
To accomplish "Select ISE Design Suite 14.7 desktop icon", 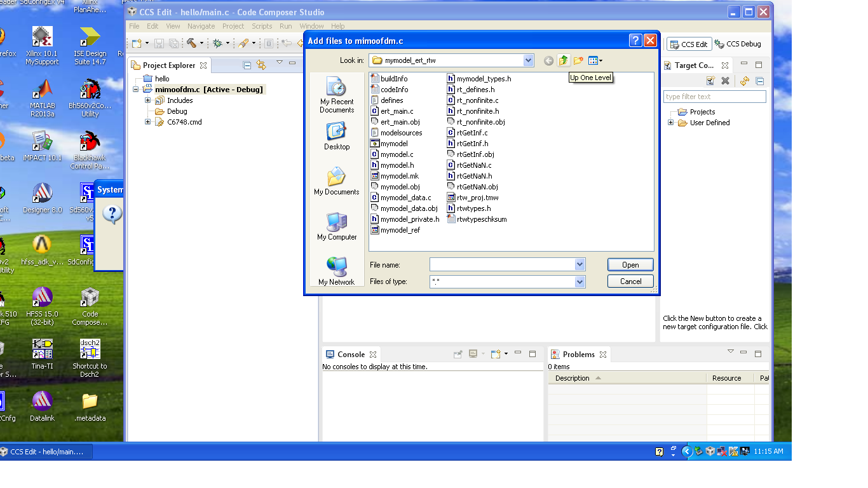I will coord(90,46).
